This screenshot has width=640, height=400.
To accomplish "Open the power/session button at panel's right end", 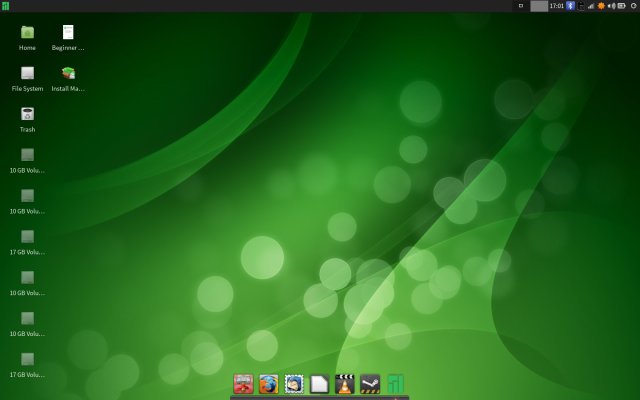I will (x=633, y=6).
